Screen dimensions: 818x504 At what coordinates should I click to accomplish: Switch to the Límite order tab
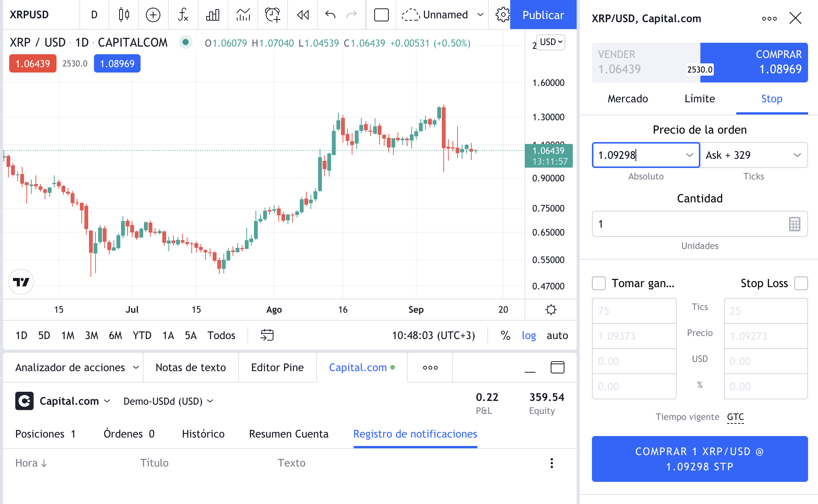[x=700, y=99]
